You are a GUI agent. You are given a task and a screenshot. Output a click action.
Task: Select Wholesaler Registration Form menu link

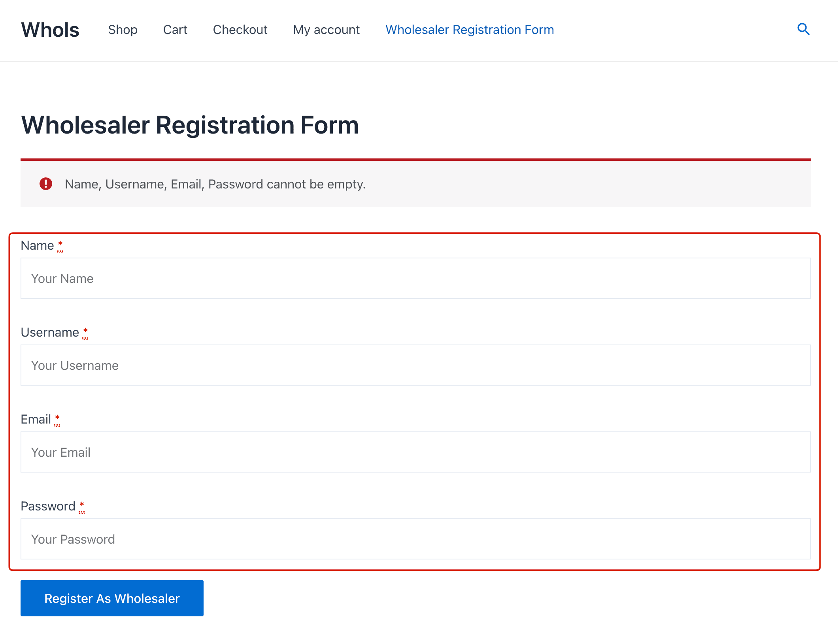click(470, 30)
